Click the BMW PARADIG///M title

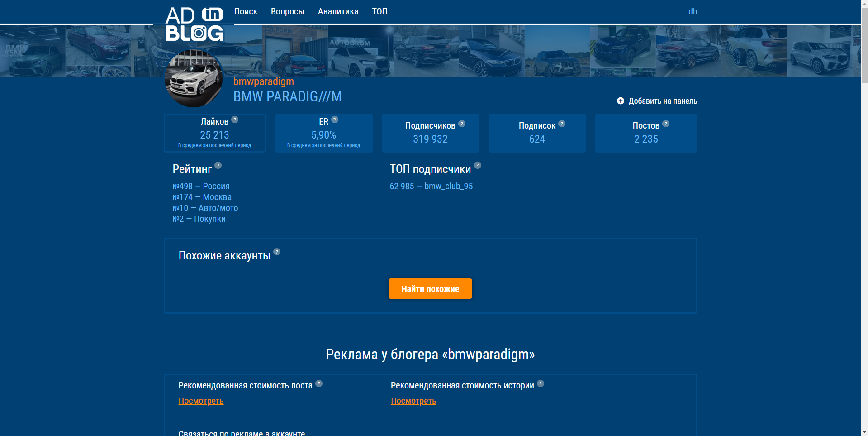pyautogui.click(x=287, y=96)
